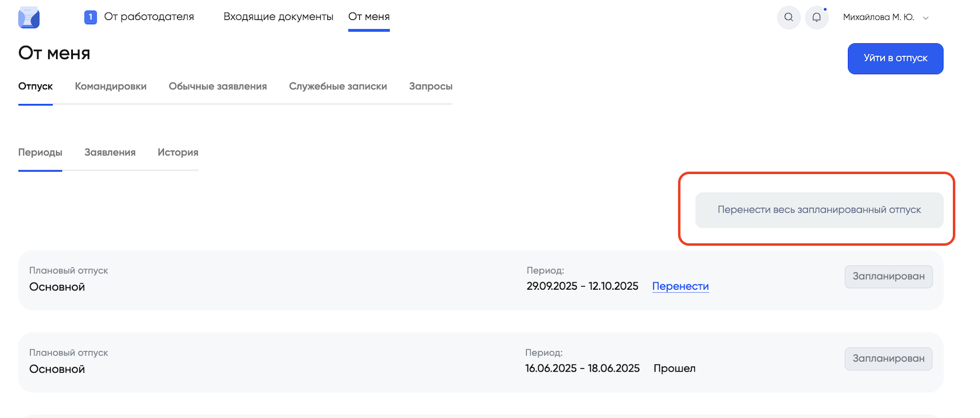Select the Периоды sub-tab
Image resolution: width=980 pixels, height=418 pixels.
(40, 152)
